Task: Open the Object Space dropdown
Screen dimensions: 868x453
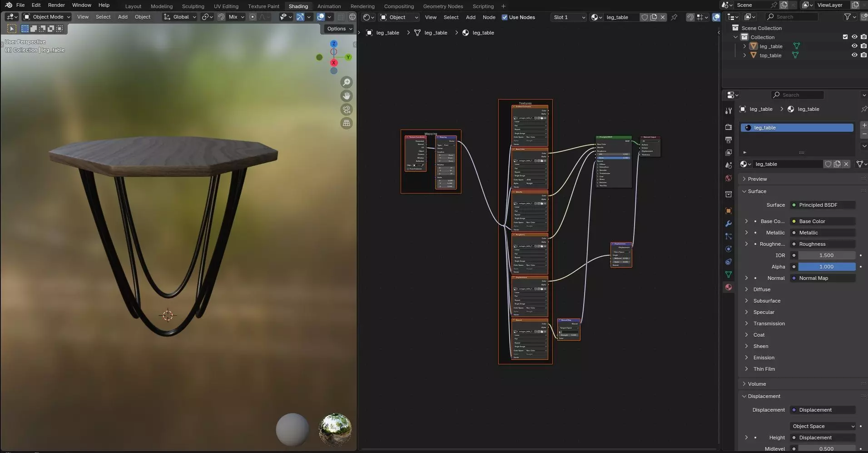Action: pos(823,426)
